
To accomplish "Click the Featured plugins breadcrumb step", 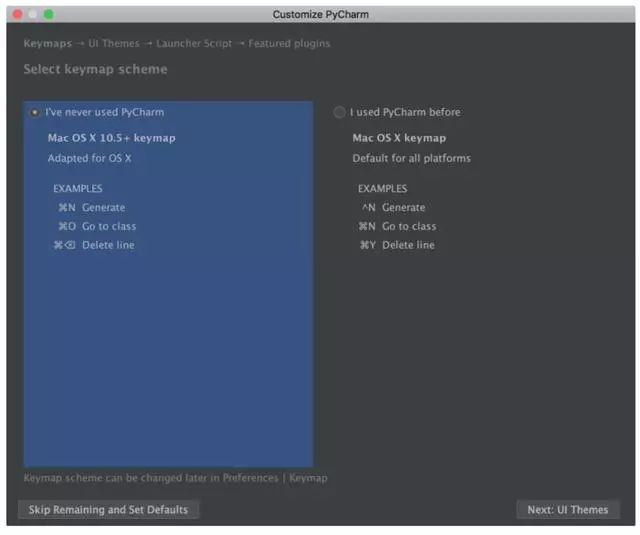I will [x=289, y=43].
